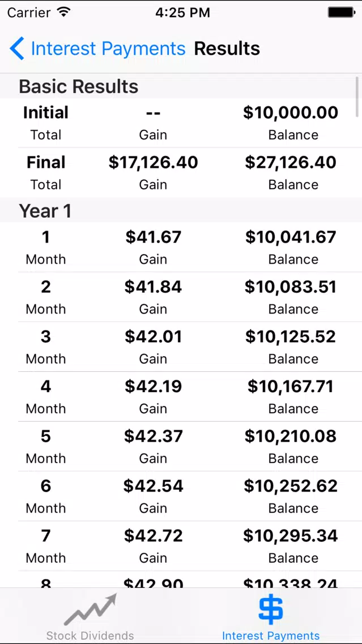
Task: Tap the Wi-Fi status icon
Action: pyautogui.click(x=63, y=12)
